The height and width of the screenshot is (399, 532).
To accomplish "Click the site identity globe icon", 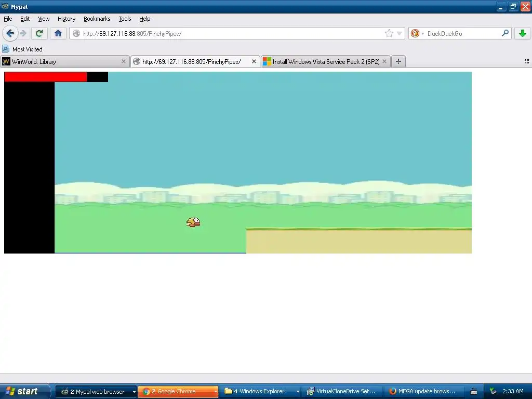I will coord(76,33).
